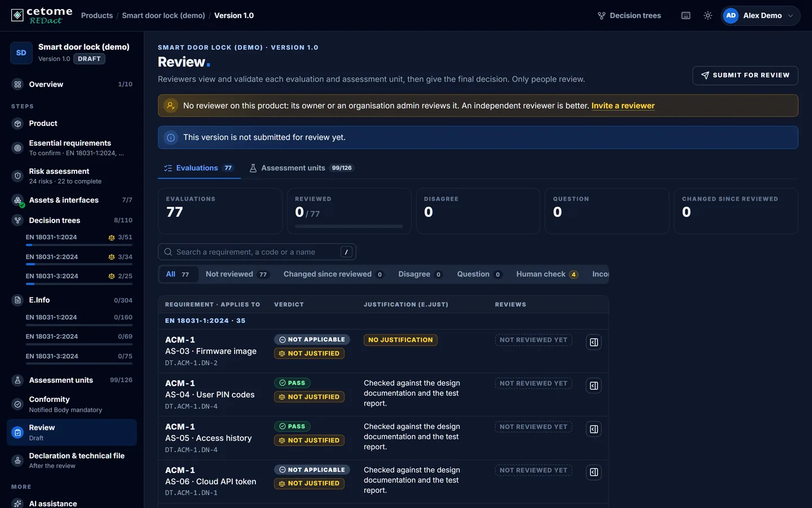Click the EN 18031-1:2024 · 35 group header

pyautogui.click(x=205, y=321)
